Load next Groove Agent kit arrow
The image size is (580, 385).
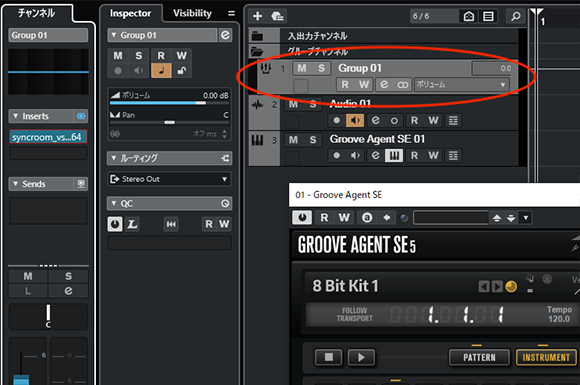point(497,287)
